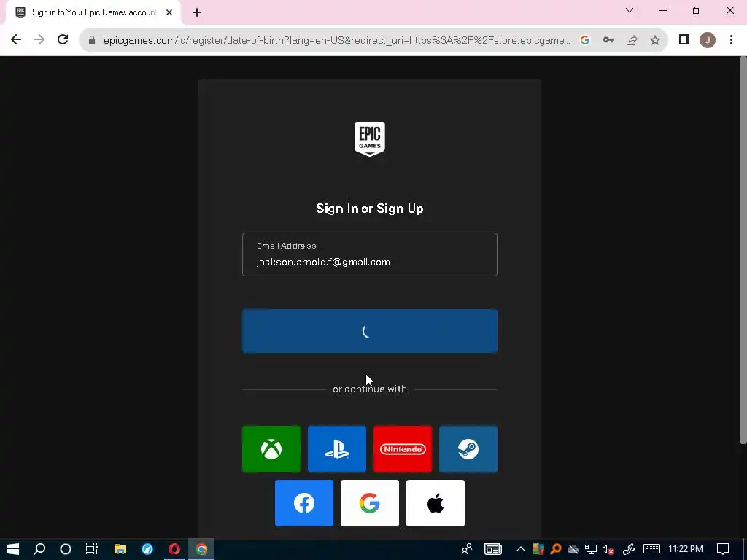Continue with the Google button
The height and width of the screenshot is (560, 747).
(370, 503)
